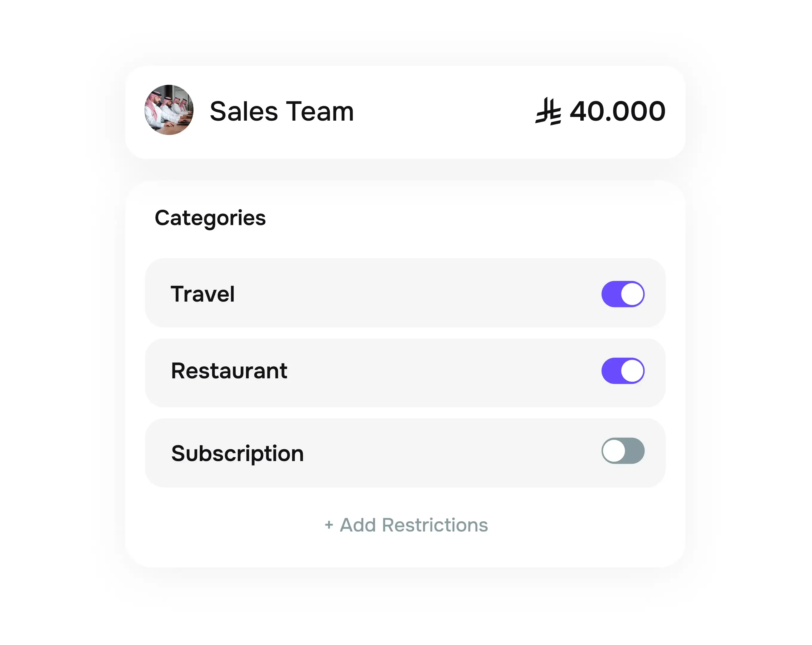Click the Saudi riyal currency icon
This screenshot has width=812, height=645.
coord(548,111)
